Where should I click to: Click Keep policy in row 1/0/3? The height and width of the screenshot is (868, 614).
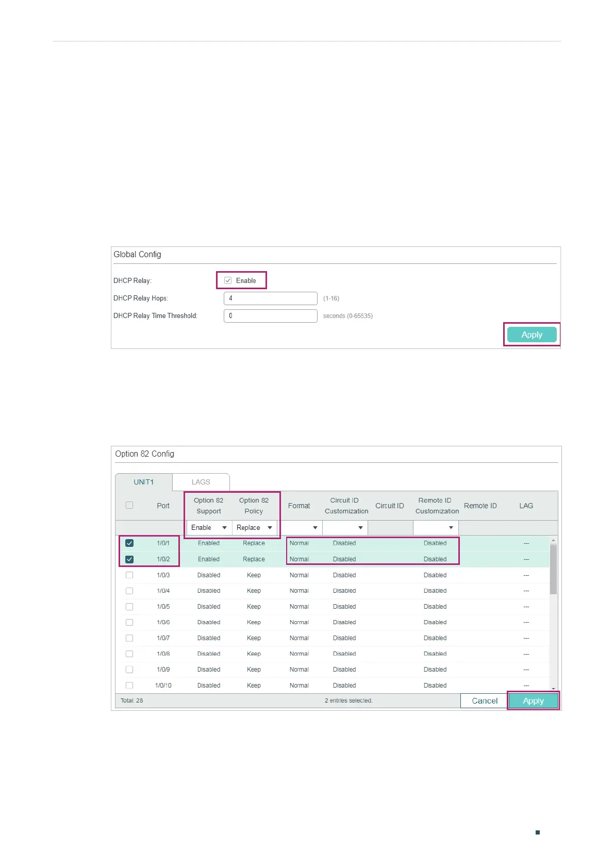(x=254, y=575)
